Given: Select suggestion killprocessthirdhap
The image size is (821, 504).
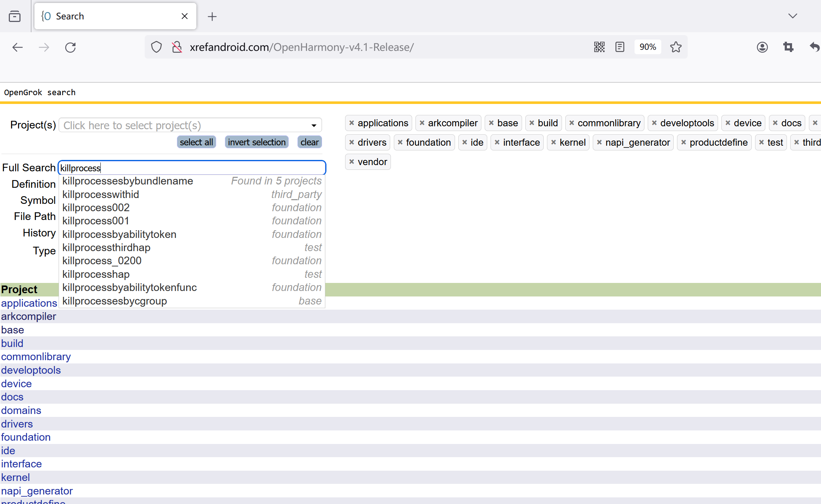Looking at the screenshot, I should click(192, 247).
